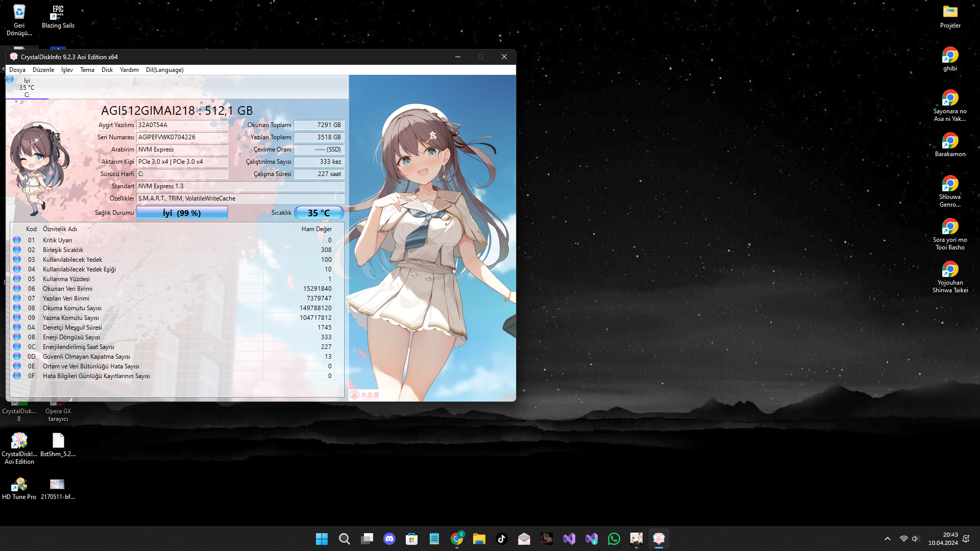The height and width of the screenshot is (551, 980).
Task: Click the Ham Değer column header
Action: click(x=316, y=229)
